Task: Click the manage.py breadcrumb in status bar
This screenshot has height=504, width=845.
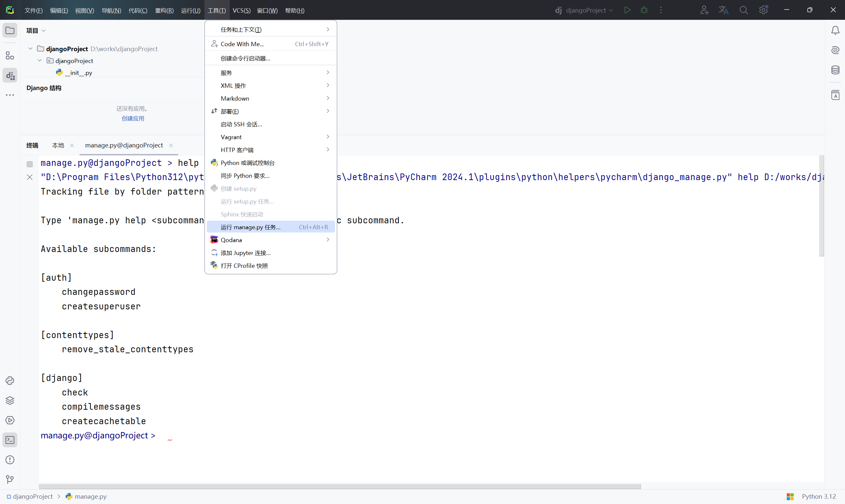Action: pos(86,496)
